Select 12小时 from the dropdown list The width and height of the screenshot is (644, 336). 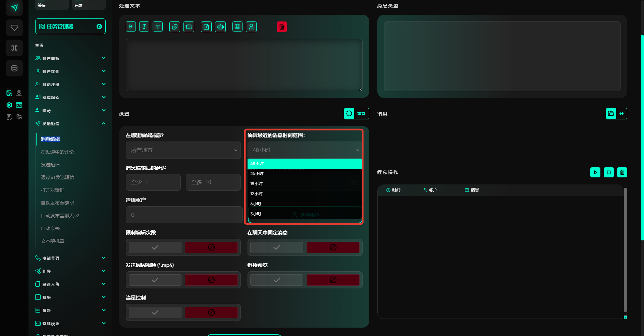click(257, 194)
